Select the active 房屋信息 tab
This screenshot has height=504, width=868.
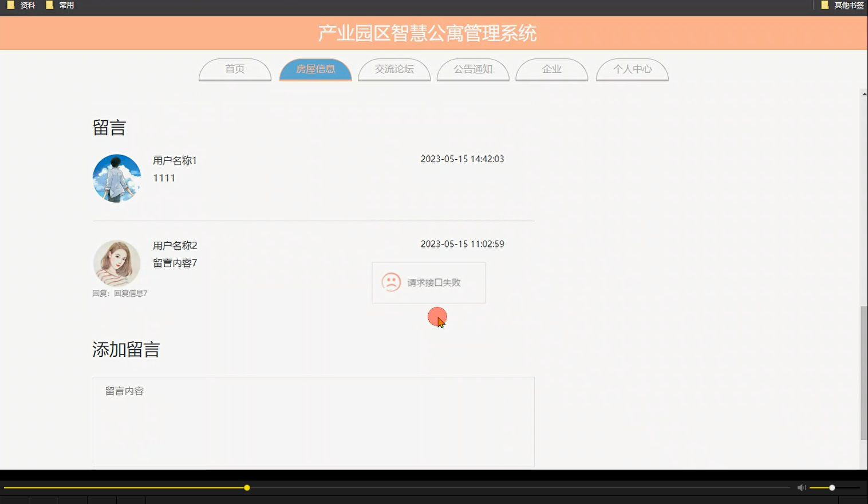pos(315,69)
